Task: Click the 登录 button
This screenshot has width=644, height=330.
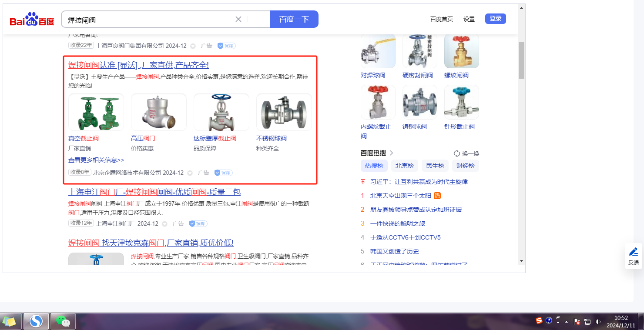Action: (x=496, y=19)
